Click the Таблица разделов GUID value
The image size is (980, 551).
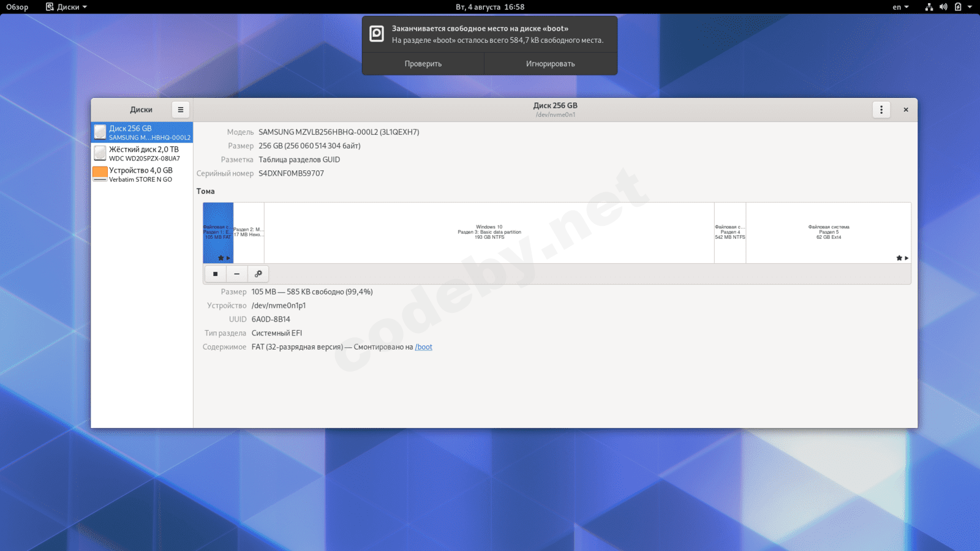[x=299, y=159]
